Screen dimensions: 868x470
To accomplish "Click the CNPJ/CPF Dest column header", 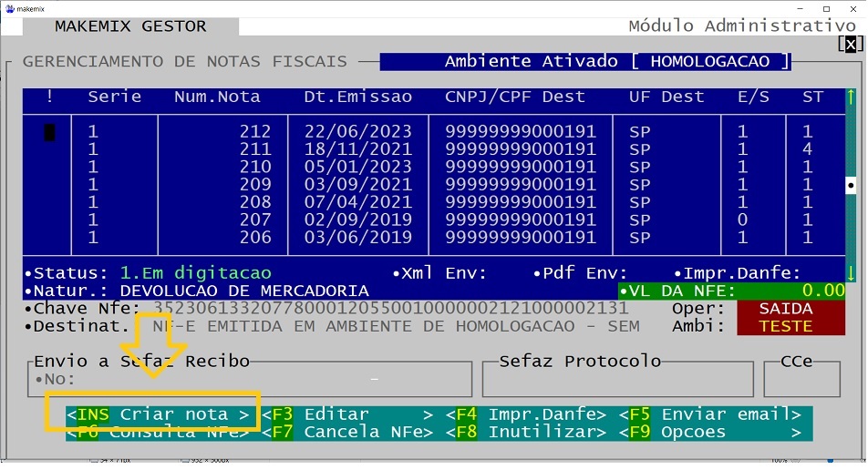I will pyautogui.click(x=515, y=97).
